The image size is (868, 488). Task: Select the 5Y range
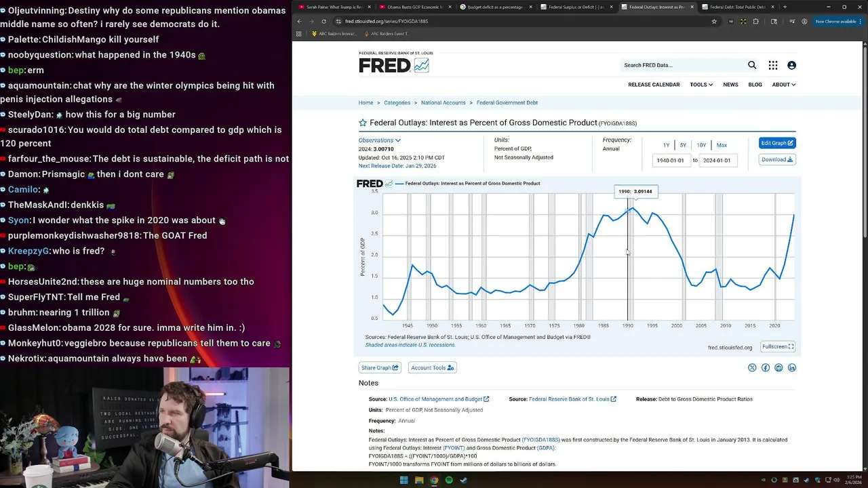[683, 145]
